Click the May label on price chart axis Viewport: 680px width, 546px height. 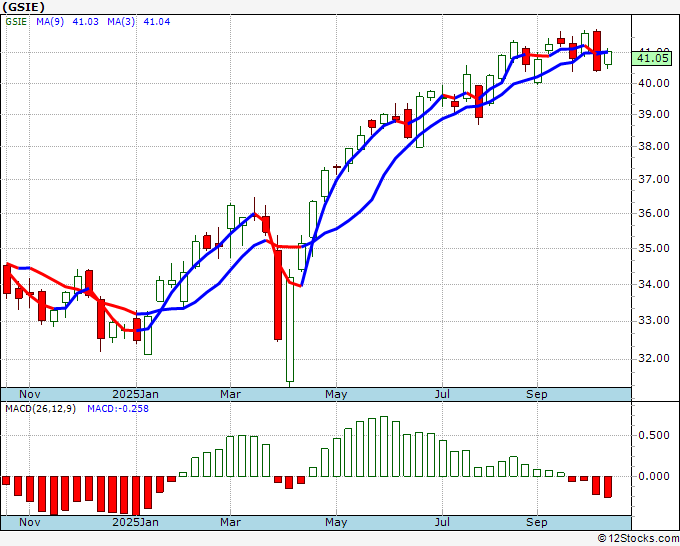pos(336,394)
